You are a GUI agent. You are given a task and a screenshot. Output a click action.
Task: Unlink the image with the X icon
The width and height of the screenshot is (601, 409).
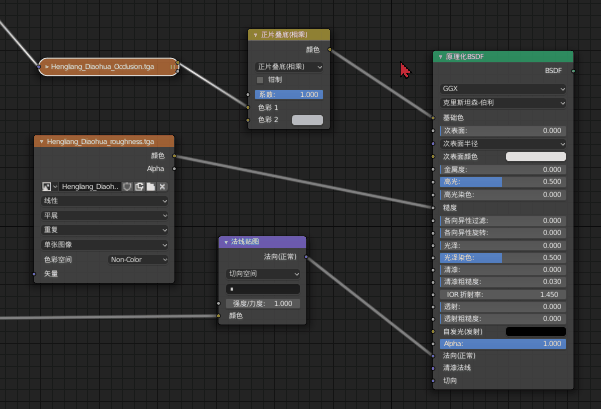pyautogui.click(x=163, y=187)
